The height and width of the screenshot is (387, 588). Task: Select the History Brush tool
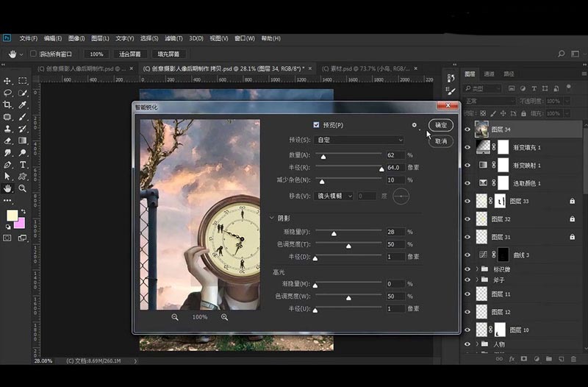[x=23, y=129]
